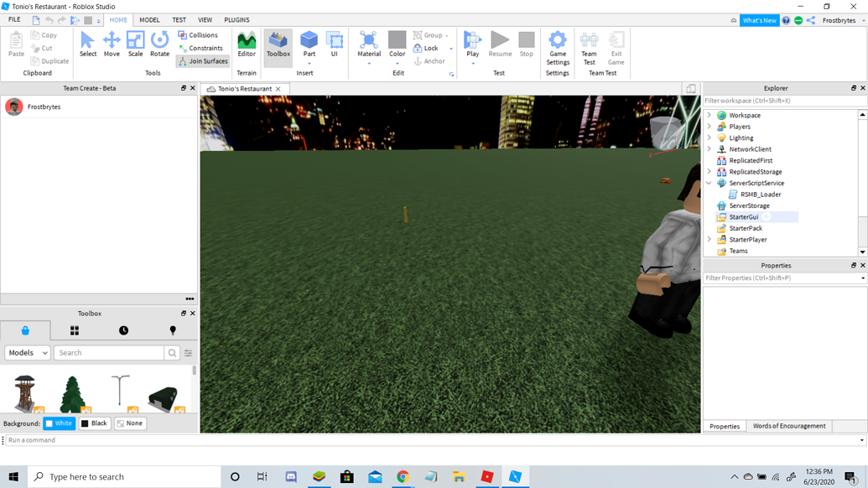Screen dimensions: 868x488
Task: Toggle the Lock tool
Action: [x=432, y=48]
